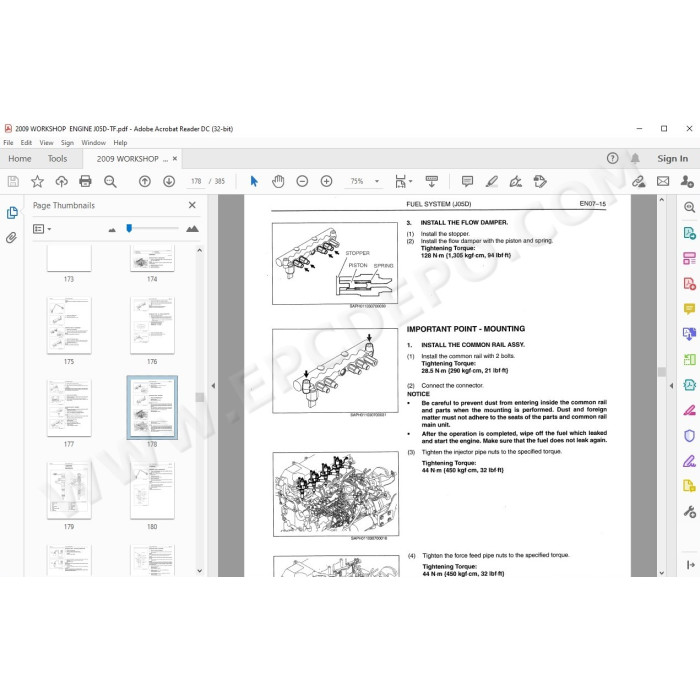
Task: Click the search tool in right pane
Action: click(x=689, y=207)
